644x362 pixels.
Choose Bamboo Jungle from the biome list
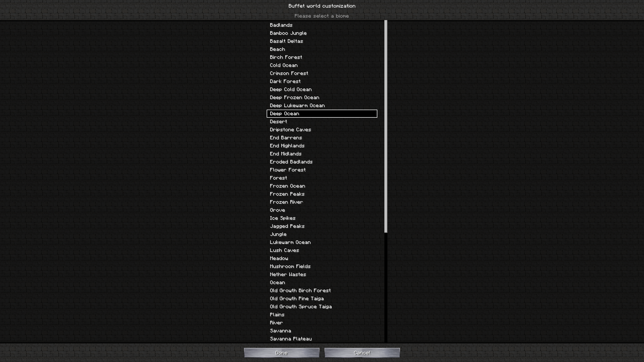click(322, 33)
